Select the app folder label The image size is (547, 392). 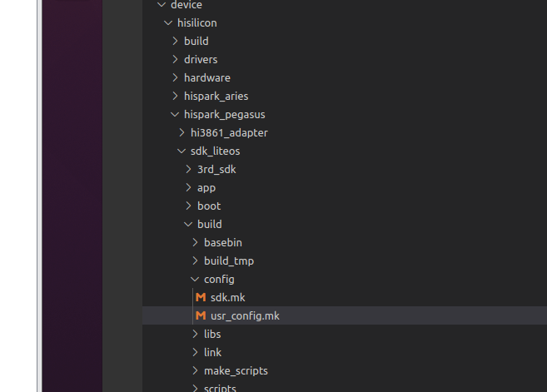pos(206,188)
